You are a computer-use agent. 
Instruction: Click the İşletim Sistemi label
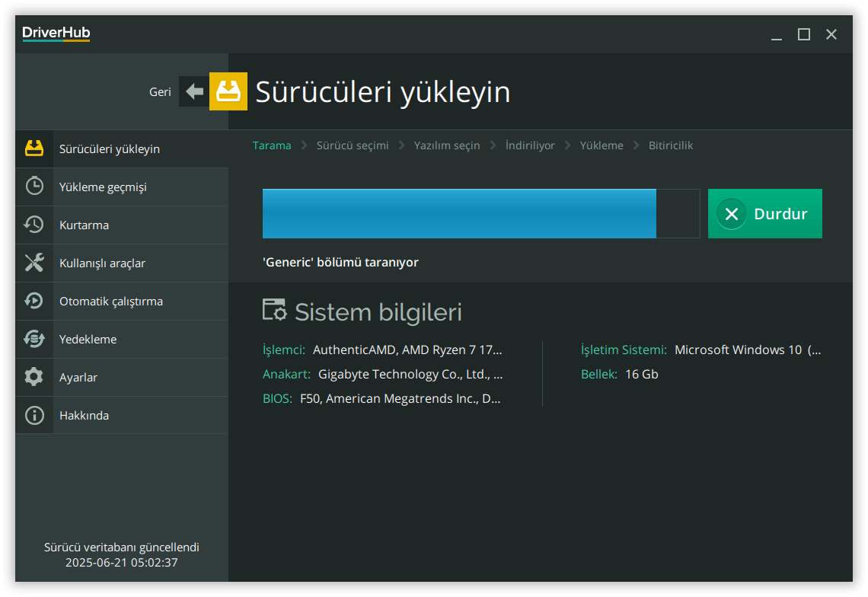624,350
